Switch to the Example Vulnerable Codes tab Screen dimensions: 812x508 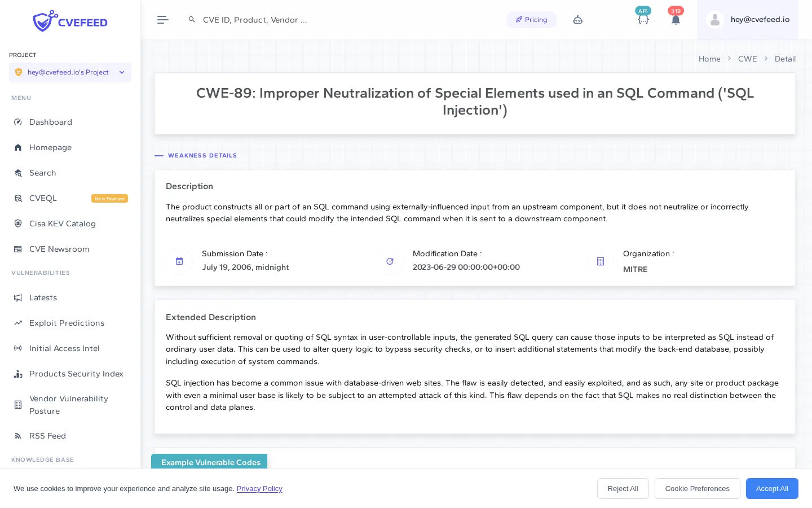tap(210, 462)
